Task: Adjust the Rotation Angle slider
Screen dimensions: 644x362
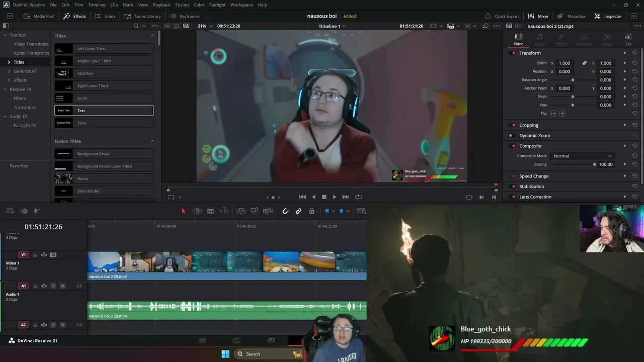Action: [x=573, y=80]
